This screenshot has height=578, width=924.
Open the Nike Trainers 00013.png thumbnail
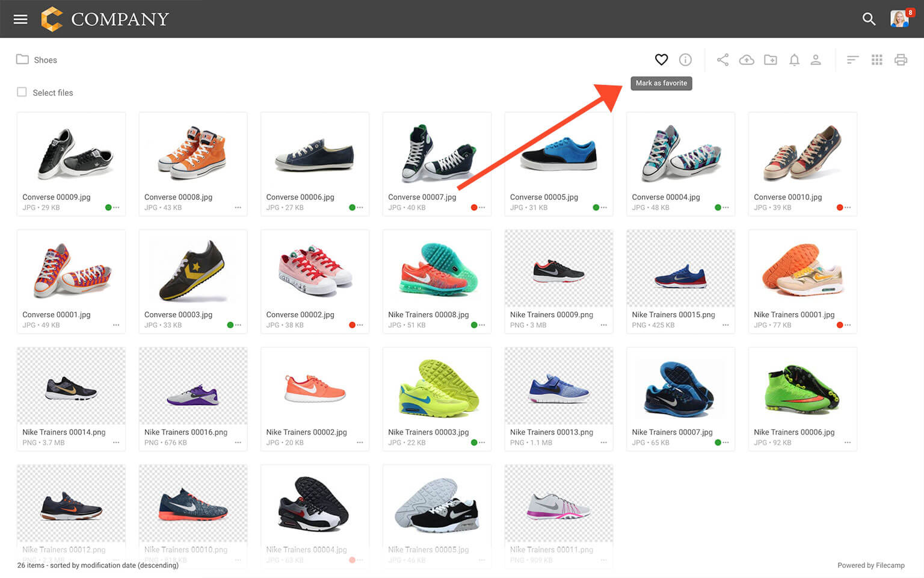click(x=559, y=386)
